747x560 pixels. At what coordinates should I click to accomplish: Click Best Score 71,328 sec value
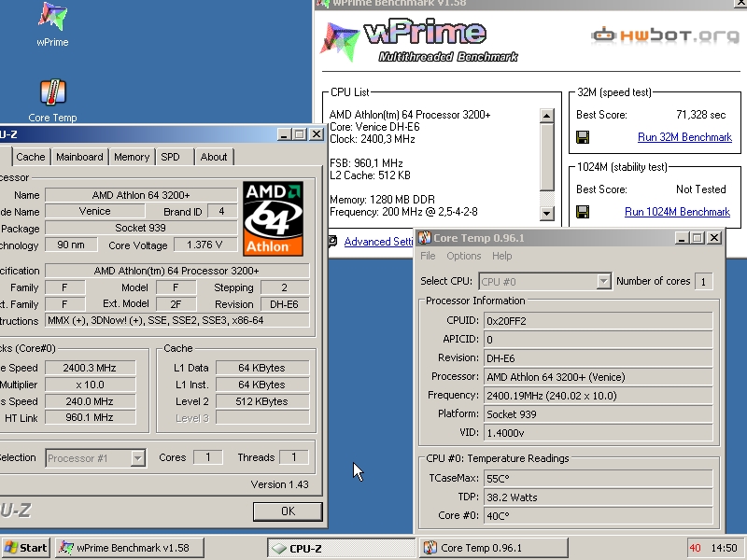[700, 115]
